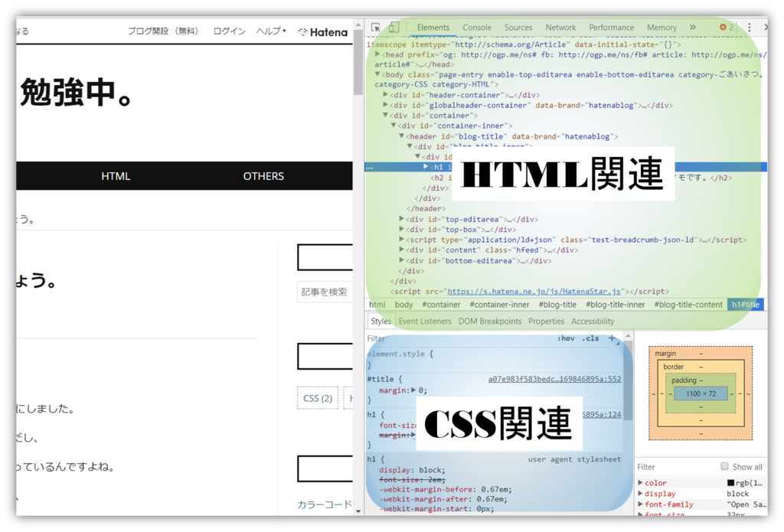The width and height of the screenshot is (784, 532).
Task: Click the display: block declaration
Action: [411, 469]
